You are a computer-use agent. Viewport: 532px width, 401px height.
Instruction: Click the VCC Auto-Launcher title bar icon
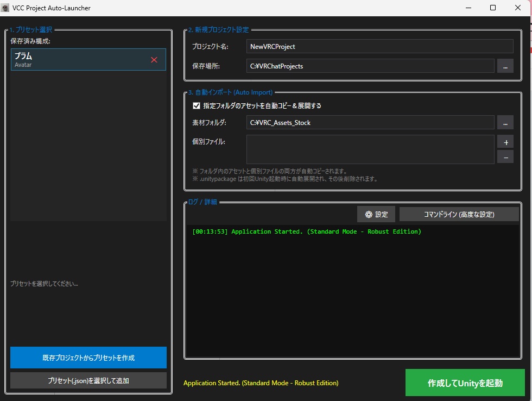(x=7, y=8)
